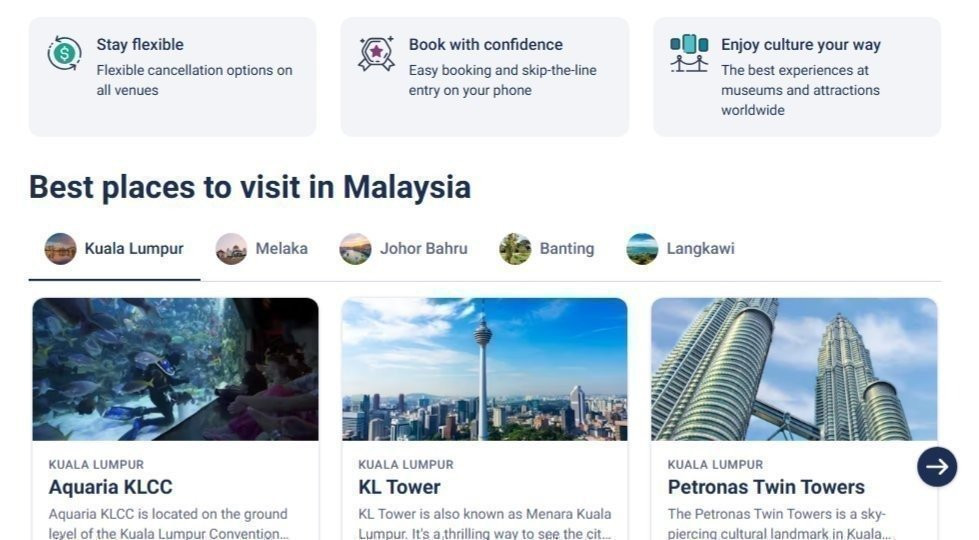979x540 pixels.
Task: Show Langkawi places tab
Action: point(681,248)
